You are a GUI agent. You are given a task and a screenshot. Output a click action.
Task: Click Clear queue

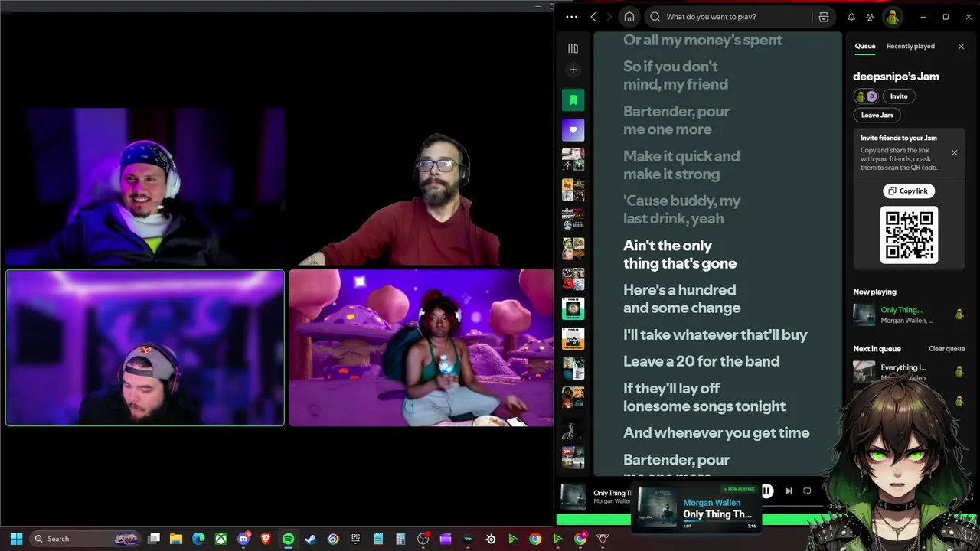click(946, 349)
